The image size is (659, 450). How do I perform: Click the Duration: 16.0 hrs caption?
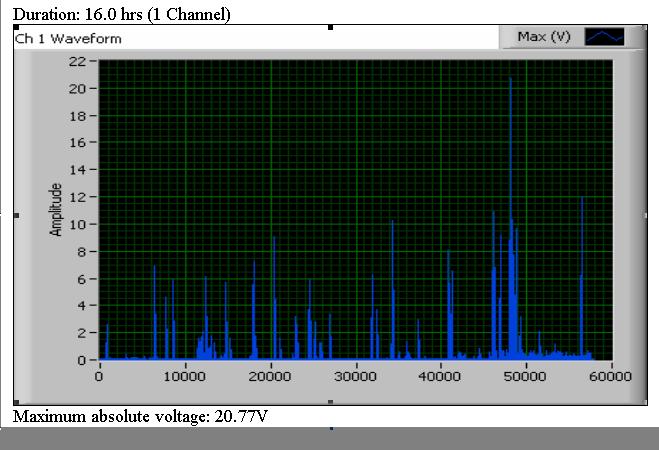[122, 15]
